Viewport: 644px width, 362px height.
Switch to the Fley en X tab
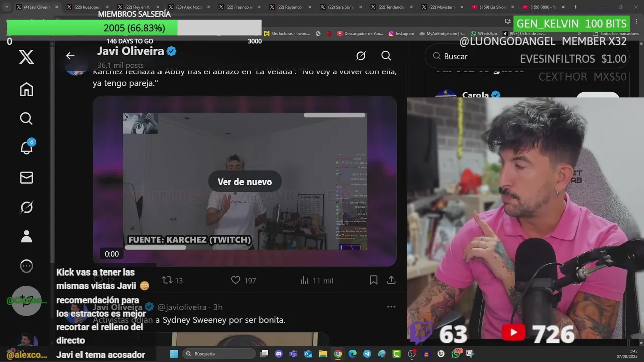[x=137, y=7]
